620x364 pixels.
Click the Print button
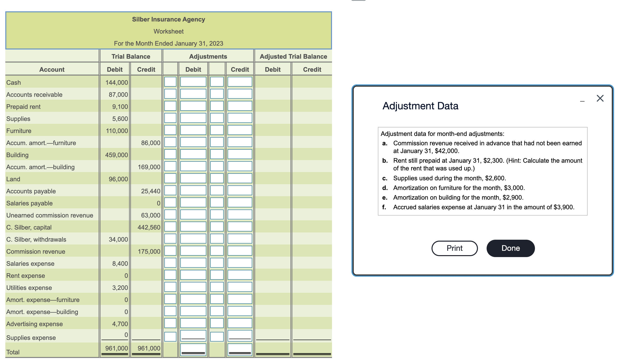454,248
